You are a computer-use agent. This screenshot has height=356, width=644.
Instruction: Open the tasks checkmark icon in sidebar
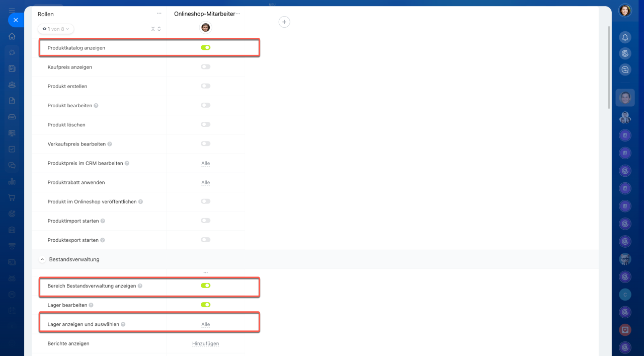(x=12, y=149)
